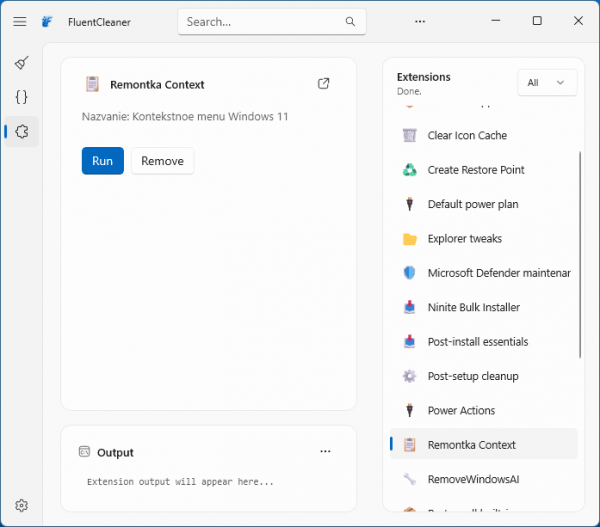Open the cleaner broom page in sidebar

[21, 63]
